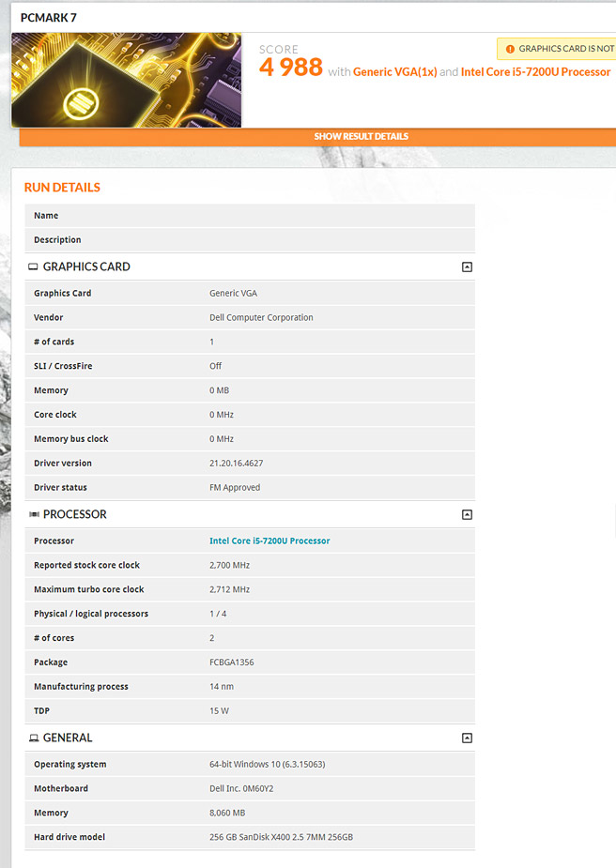Screen dimensions: 616x868
Task: Click the Graphics Card is not notice banner
Action: 556,49
